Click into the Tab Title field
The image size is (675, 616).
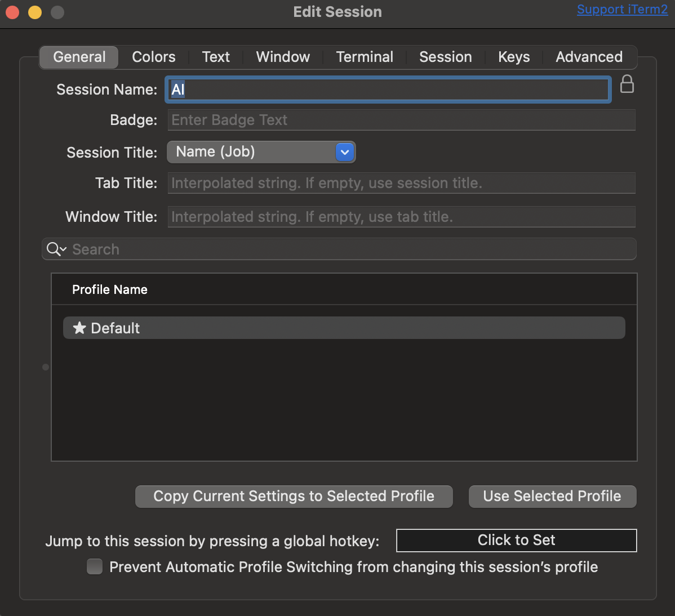401,183
